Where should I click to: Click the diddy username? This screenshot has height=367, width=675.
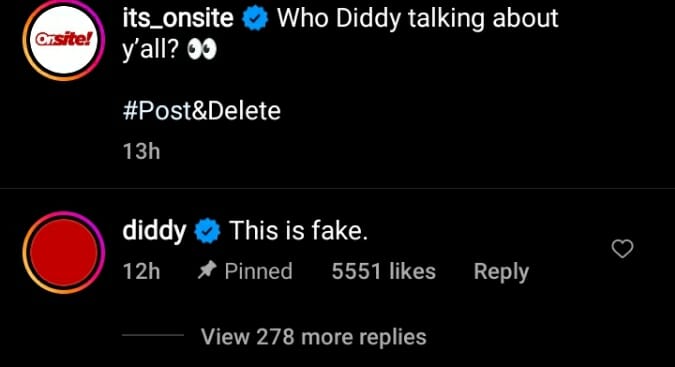(154, 231)
